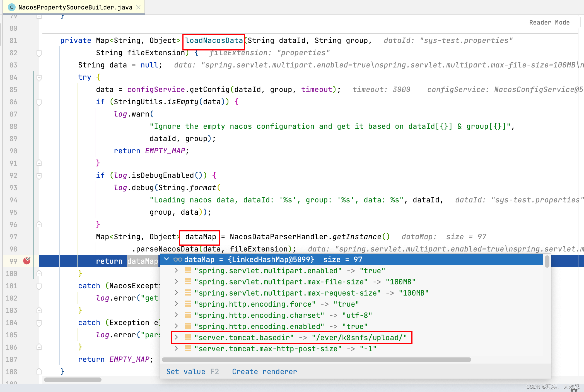Click the loadNacosData method name
The image size is (584, 392).
pyautogui.click(x=214, y=40)
